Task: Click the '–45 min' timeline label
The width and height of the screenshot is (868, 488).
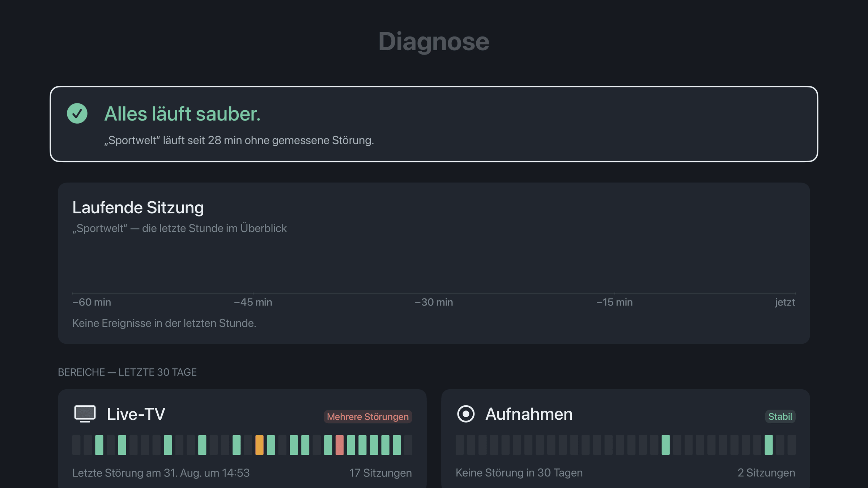Action: pyautogui.click(x=253, y=302)
